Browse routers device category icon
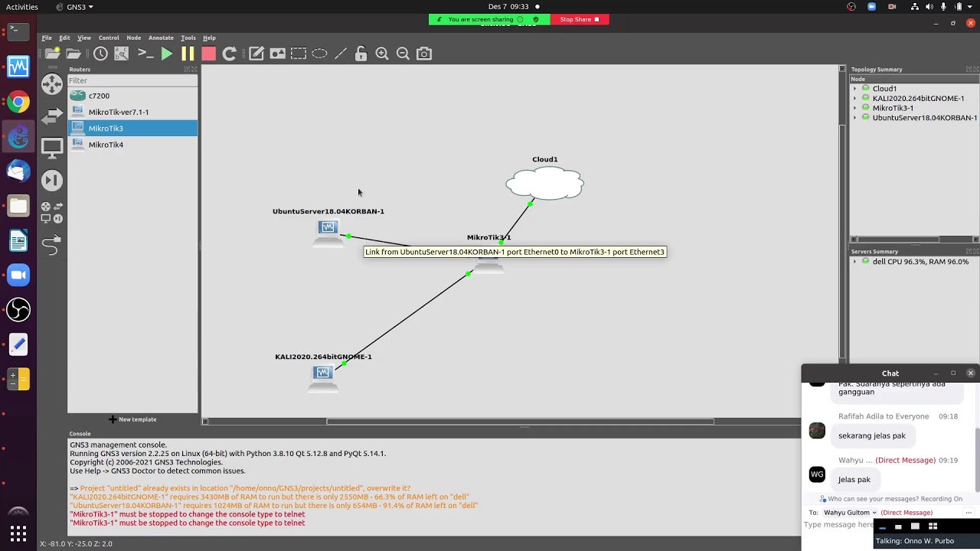This screenshot has height=551, width=980. click(x=52, y=83)
